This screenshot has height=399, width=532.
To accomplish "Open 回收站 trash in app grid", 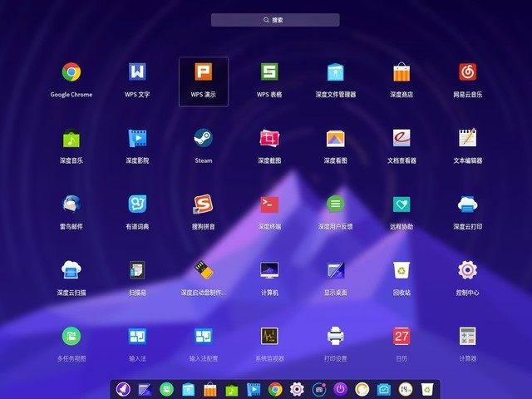I will coord(401,270).
